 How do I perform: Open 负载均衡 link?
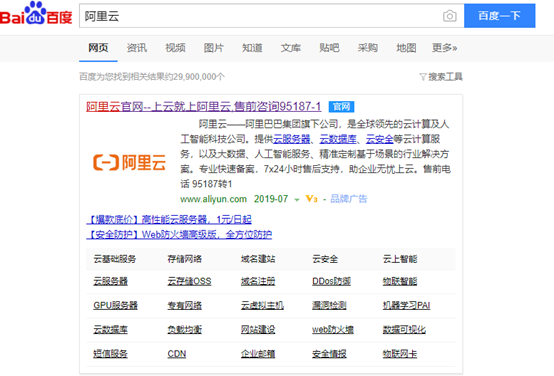pos(184,330)
